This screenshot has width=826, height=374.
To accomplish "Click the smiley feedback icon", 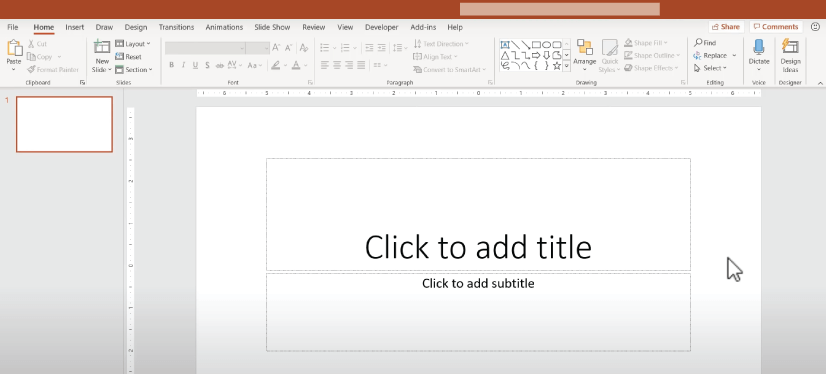I will [815, 26].
